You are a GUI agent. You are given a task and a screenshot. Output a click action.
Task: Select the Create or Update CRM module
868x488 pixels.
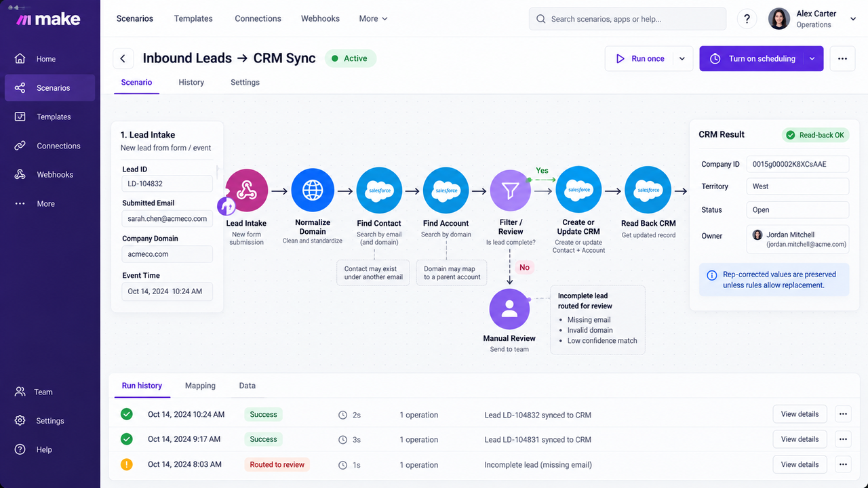(x=578, y=190)
